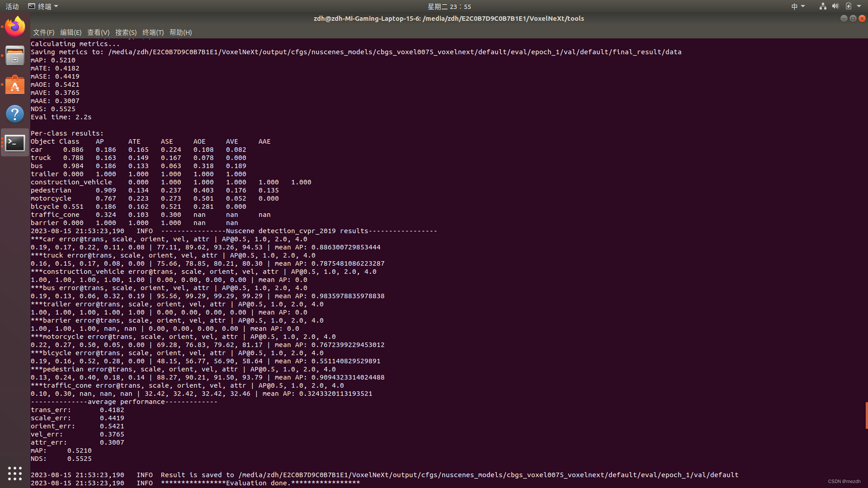Image resolution: width=868 pixels, height=488 pixels.
Task: Click the motorcycle row AP value 0.767
Action: coord(106,198)
